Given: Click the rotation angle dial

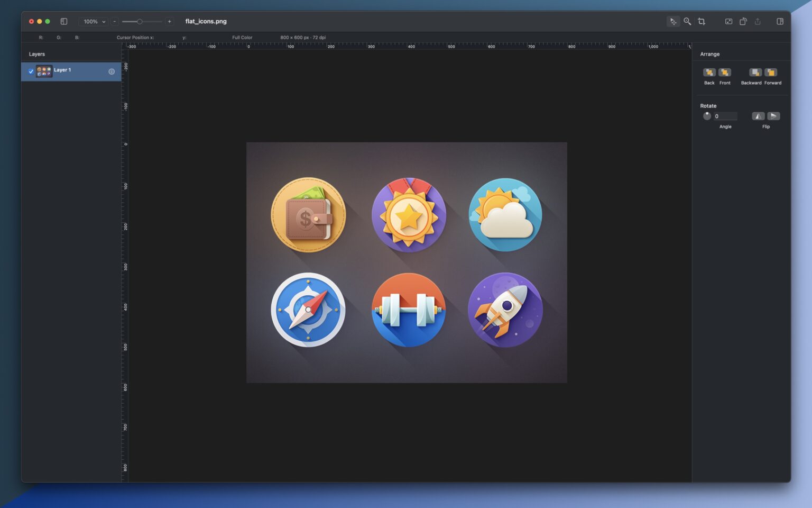Looking at the screenshot, I should 707,116.
